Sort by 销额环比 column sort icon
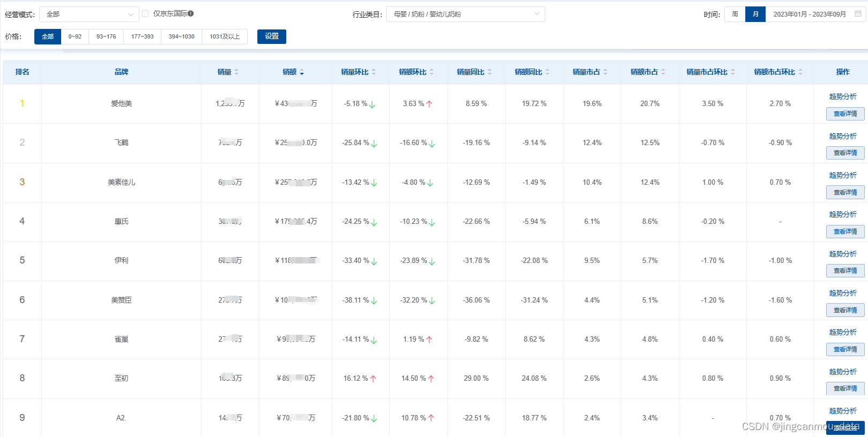This screenshot has width=868, height=437. point(432,72)
